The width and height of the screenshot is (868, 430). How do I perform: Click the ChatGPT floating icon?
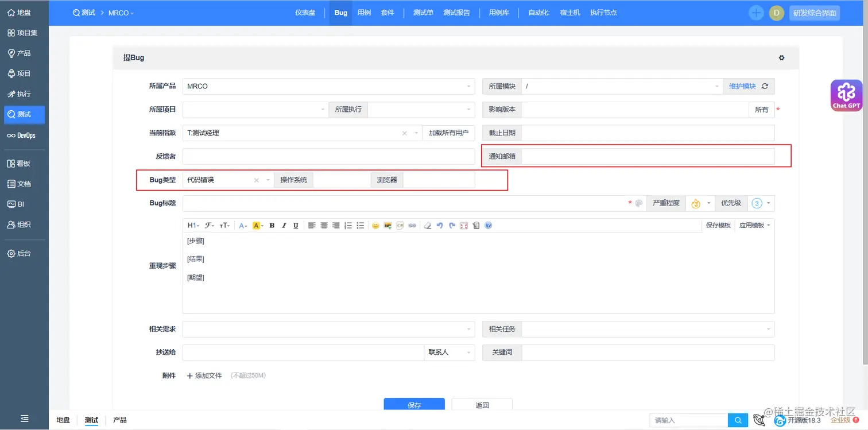pyautogui.click(x=846, y=95)
